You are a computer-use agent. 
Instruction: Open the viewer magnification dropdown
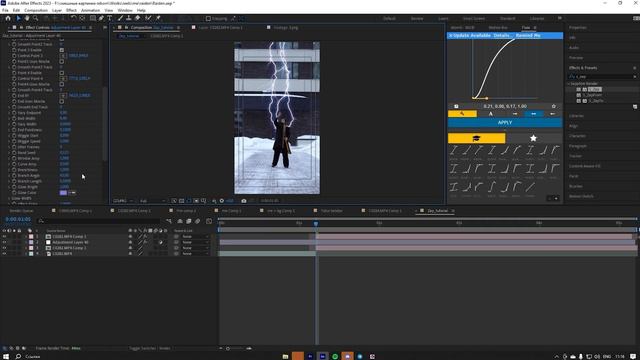(x=123, y=201)
